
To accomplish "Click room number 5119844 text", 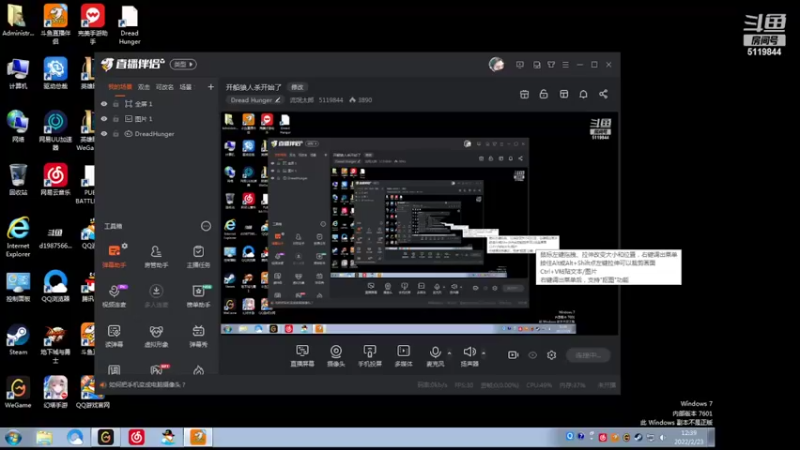I will click(331, 100).
